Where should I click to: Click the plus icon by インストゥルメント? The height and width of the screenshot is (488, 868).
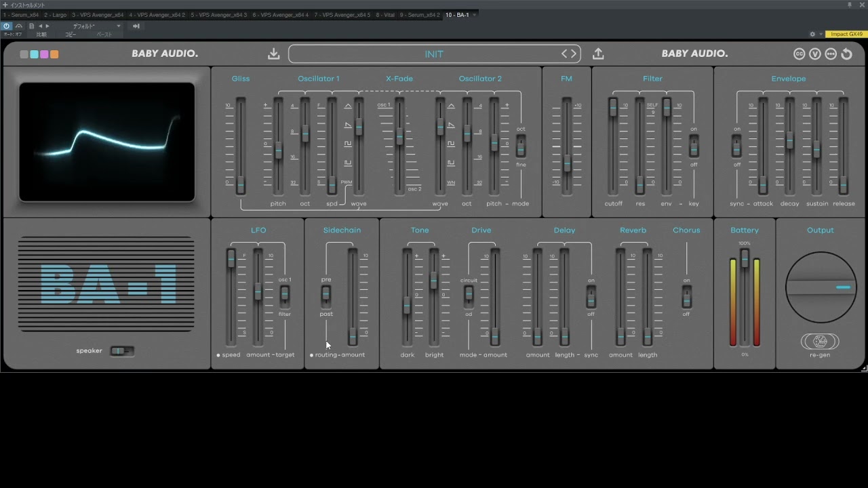pyautogui.click(x=5, y=5)
